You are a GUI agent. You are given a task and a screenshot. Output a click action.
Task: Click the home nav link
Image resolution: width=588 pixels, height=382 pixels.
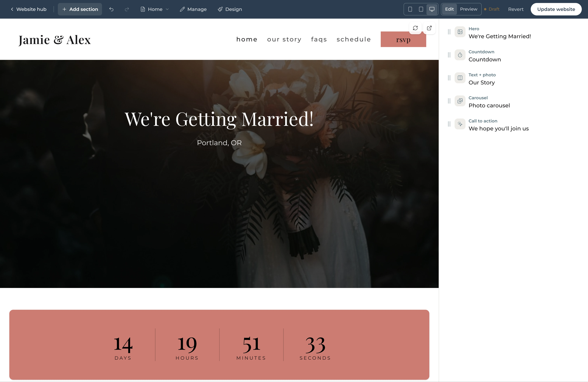[x=247, y=39]
